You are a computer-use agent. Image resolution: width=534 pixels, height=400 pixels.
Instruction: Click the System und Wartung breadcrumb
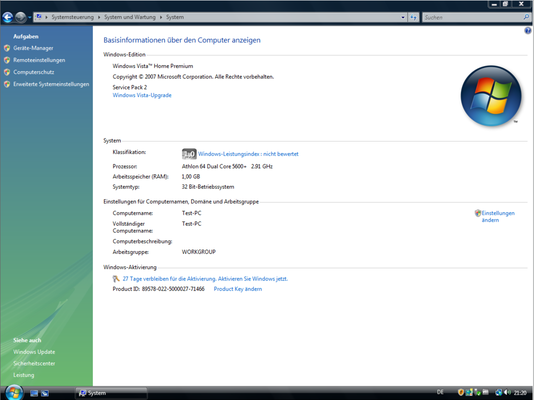point(130,17)
